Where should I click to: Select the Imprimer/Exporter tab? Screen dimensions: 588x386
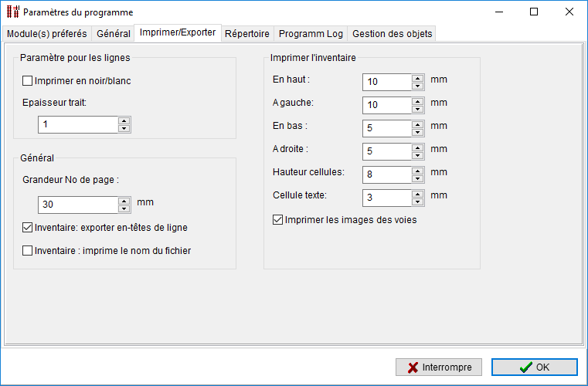(x=178, y=32)
